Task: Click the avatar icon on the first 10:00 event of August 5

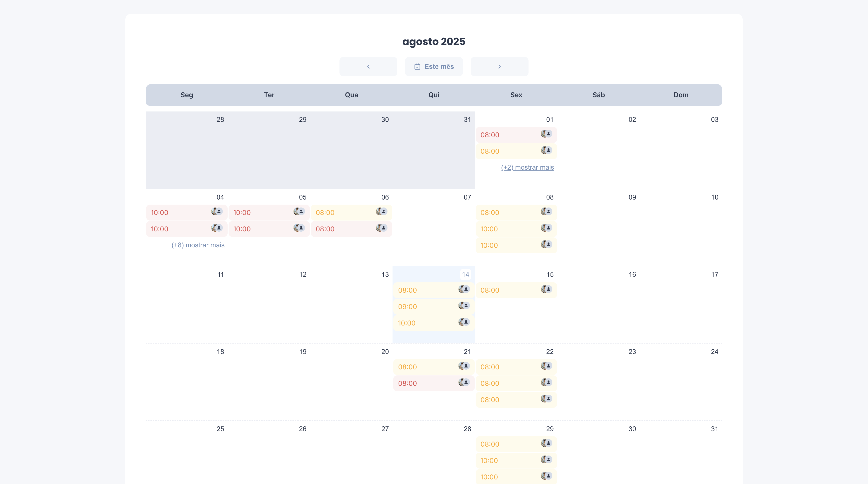Action: [298, 212]
